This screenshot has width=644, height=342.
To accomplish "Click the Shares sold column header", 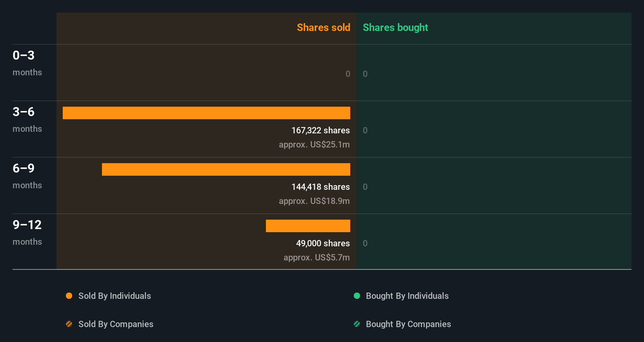I will (x=324, y=27).
